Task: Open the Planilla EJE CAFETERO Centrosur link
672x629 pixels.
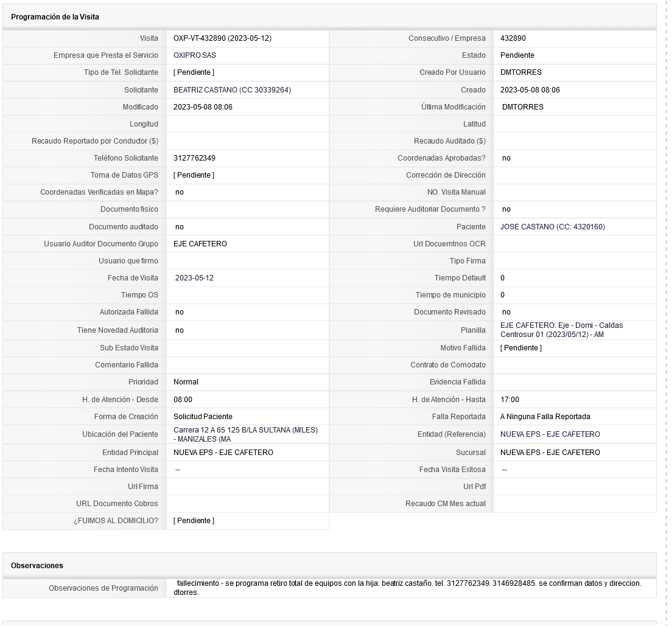Action: tap(561, 330)
